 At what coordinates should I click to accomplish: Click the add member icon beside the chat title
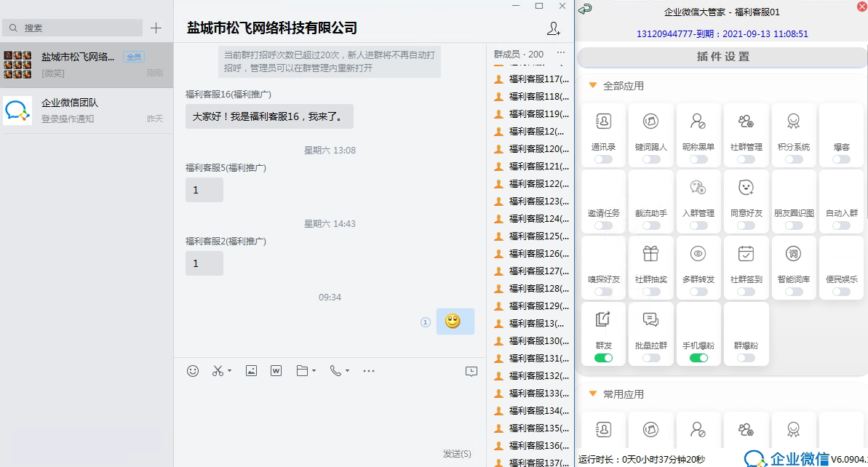pos(554,29)
